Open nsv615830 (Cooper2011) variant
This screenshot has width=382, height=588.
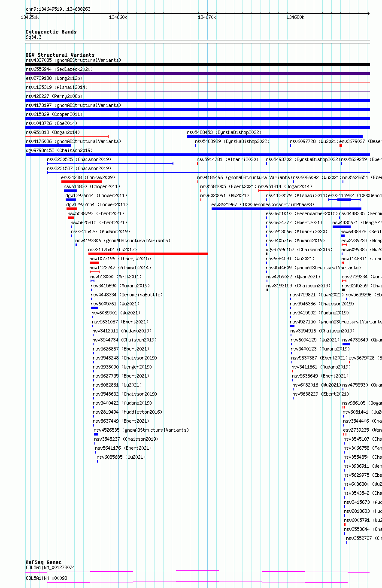[x=92, y=186]
